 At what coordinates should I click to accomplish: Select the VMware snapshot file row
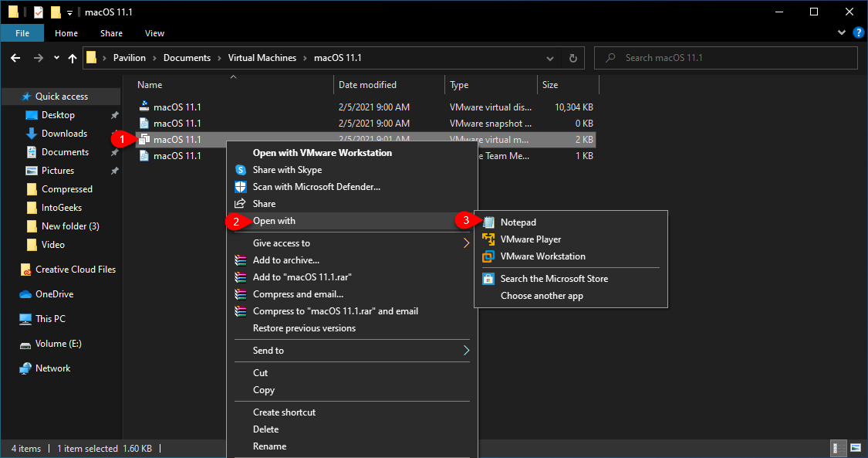(x=366, y=124)
